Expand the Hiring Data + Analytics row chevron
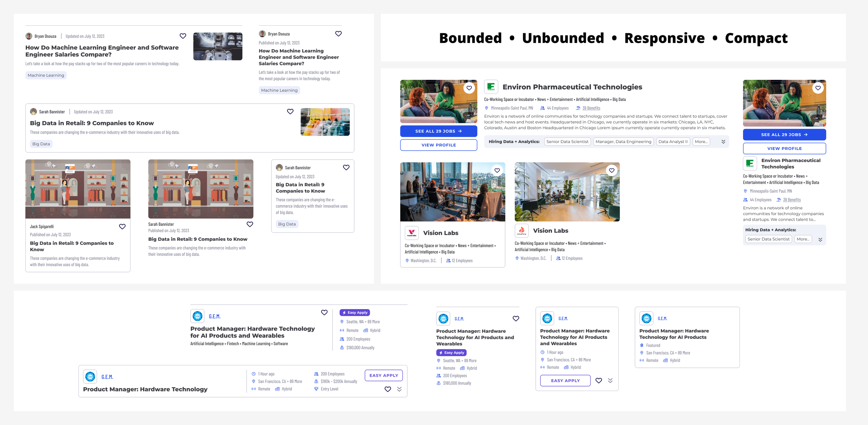This screenshot has width=868, height=425. pyautogui.click(x=723, y=142)
